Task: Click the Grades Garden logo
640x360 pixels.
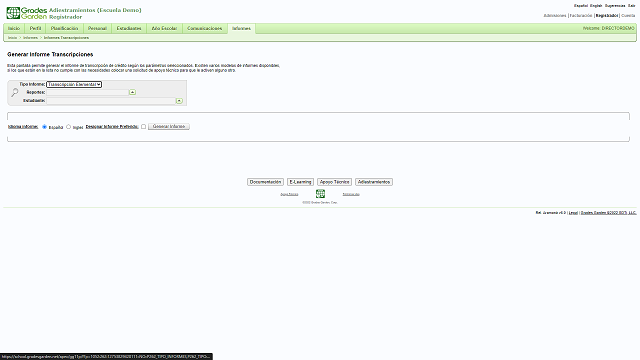Action: (27, 13)
